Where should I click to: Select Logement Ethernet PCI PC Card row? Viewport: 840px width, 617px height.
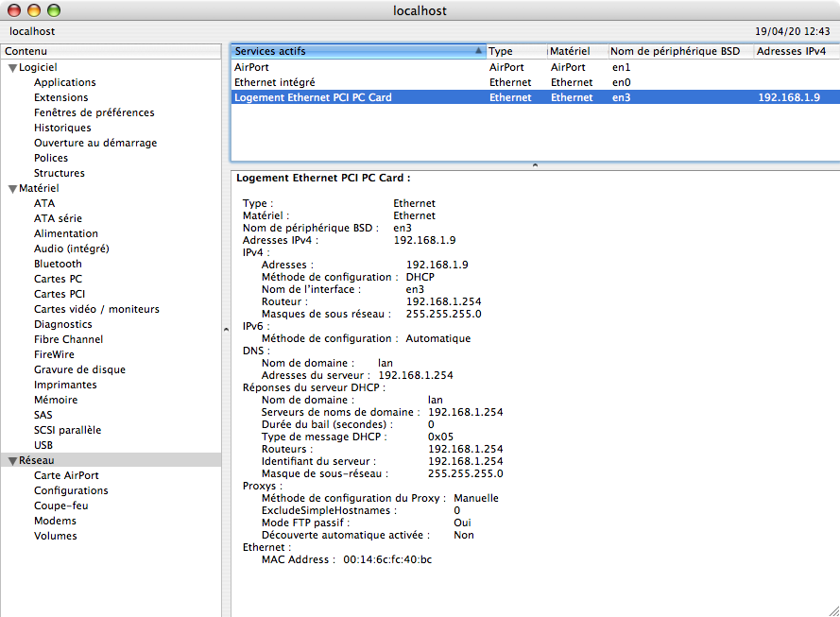(536, 97)
